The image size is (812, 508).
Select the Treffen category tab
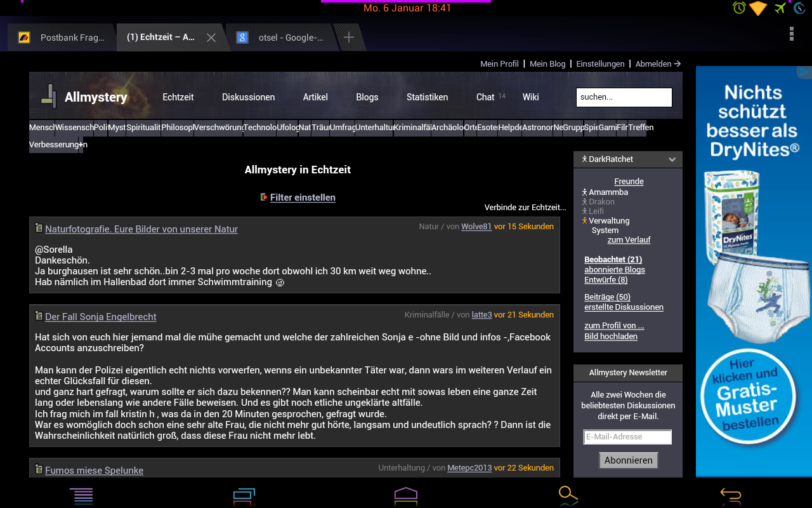coord(641,128)
